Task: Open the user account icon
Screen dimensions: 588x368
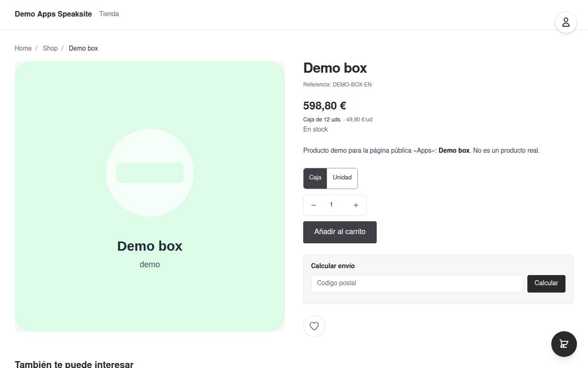Action: [x=566, y=22]
